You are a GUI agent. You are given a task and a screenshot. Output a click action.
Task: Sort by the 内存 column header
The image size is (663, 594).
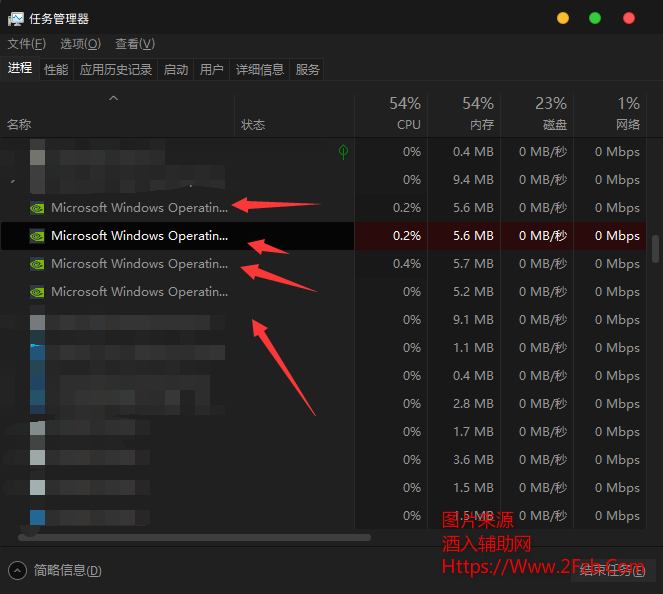point(464,115)
